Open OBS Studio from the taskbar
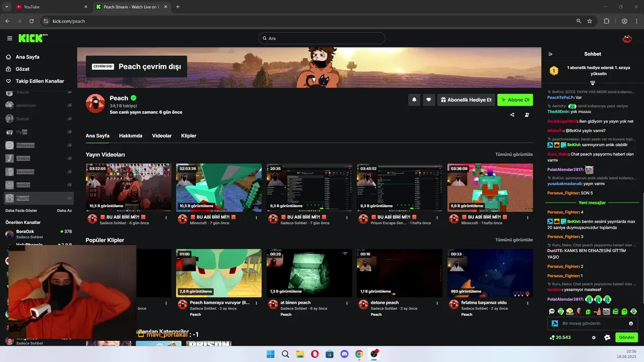Viewport: 644px width, 362px height. coord(374,354)
